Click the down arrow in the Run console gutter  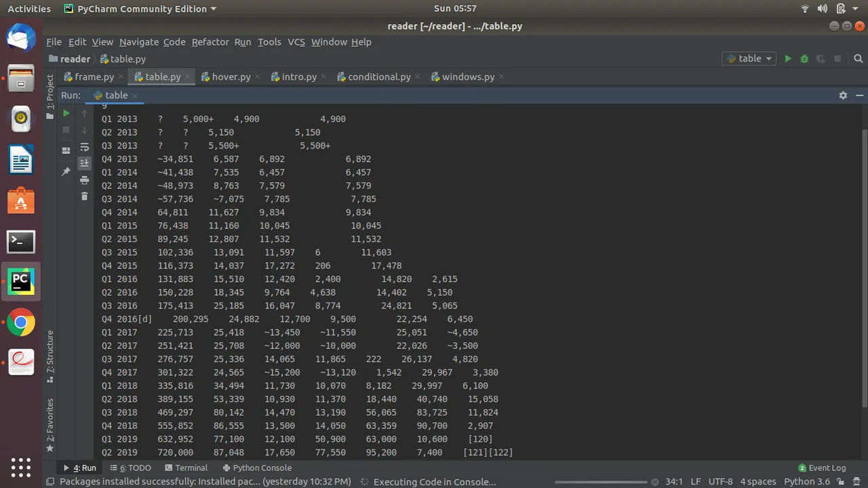pos(84,129)
